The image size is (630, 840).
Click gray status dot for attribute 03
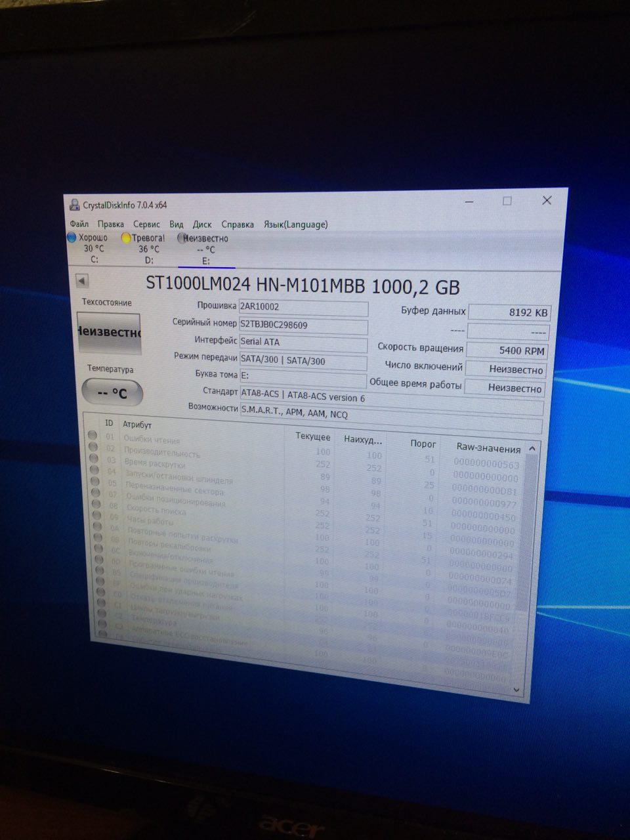point(93,458)
